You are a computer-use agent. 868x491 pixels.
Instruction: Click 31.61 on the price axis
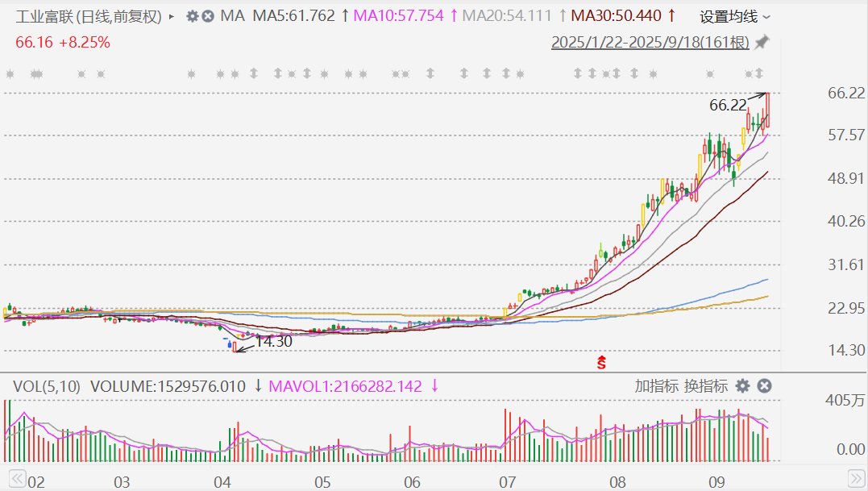(x=846, y=264)
